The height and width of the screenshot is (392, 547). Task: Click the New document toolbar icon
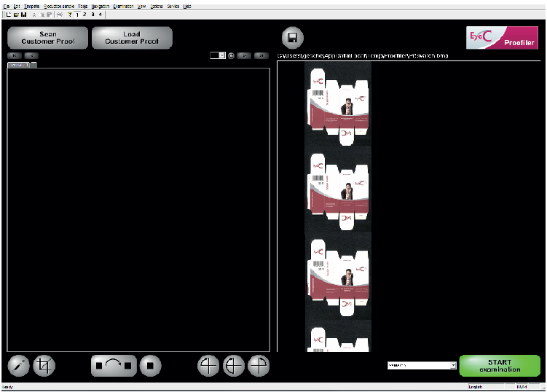9,15
